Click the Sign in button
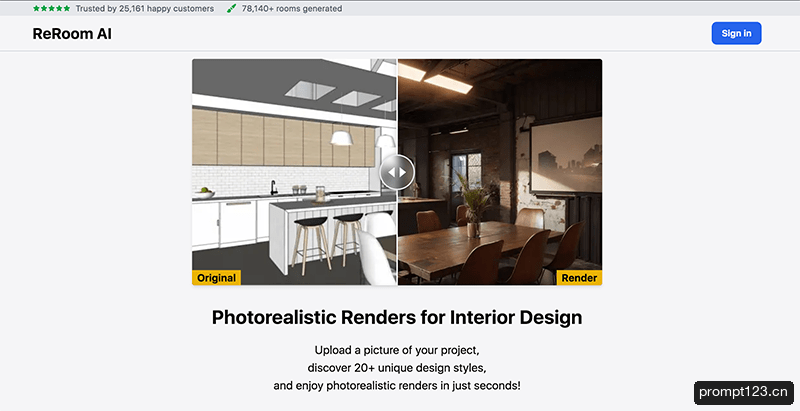The height and width of the screenshot is (411, 800). pyautogui.click(x=736, y=33)
